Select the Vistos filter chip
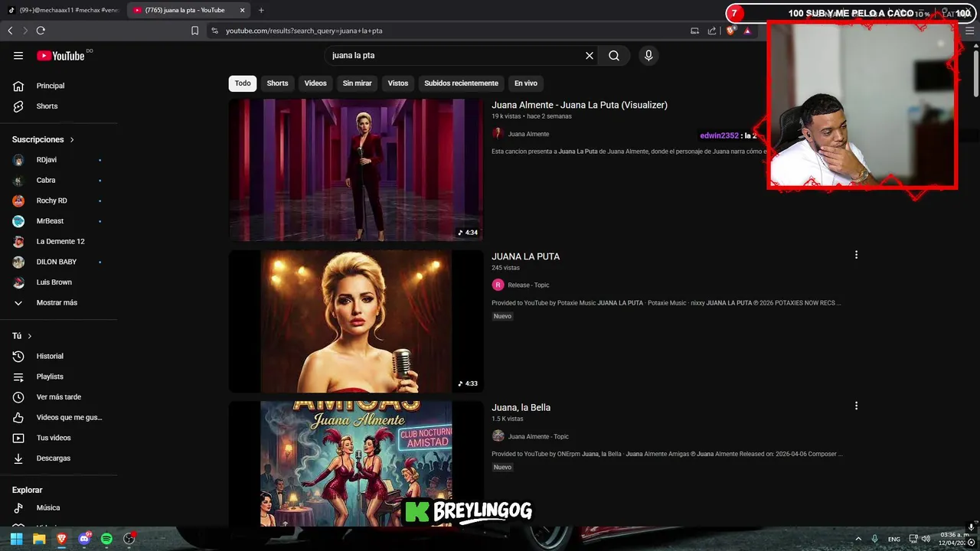The image size is (980, 551). (x=398, y=83)
